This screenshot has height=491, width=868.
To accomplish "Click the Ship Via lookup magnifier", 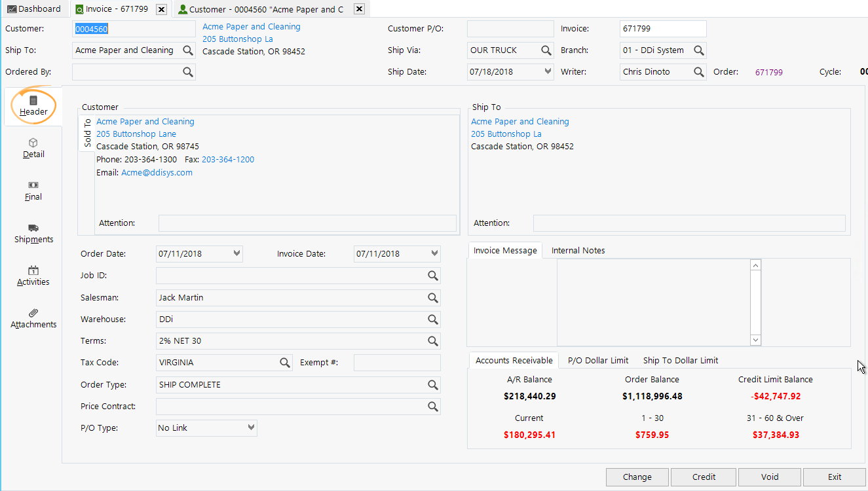I will [x=546, y=50].
